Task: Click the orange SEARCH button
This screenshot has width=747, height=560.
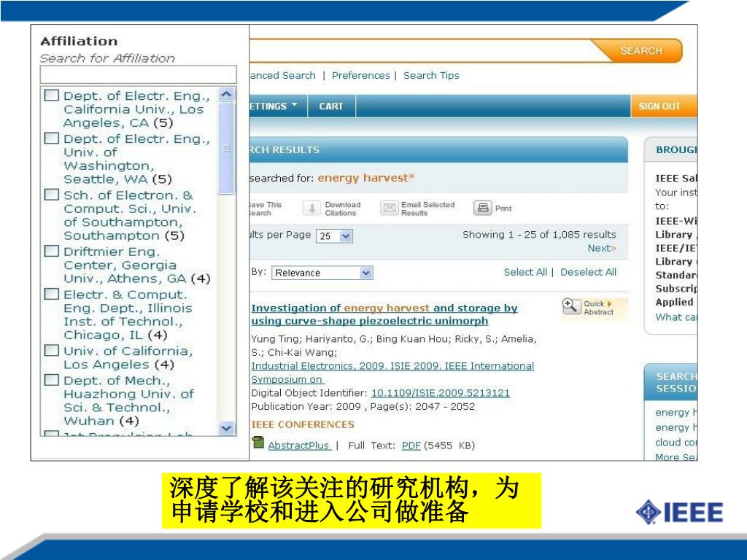Action: 640,50
